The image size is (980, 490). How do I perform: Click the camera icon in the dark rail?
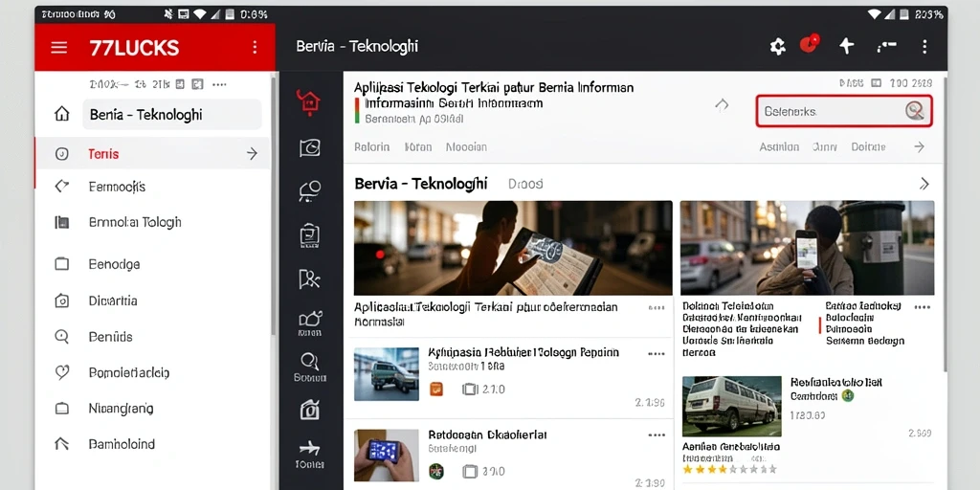pyautogui.click(x=310, y=410)
